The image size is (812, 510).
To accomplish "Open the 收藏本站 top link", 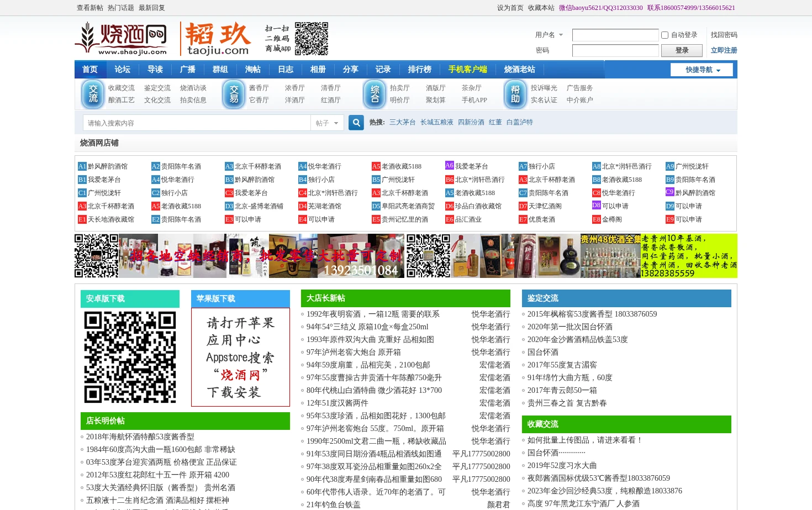I will point(541,8).
